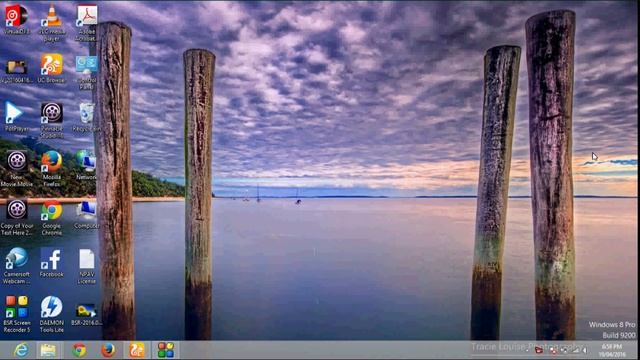Open File Explorer from the taskbar
The width and height of the screenshot is (640, 360).
[x=49, y=350]
